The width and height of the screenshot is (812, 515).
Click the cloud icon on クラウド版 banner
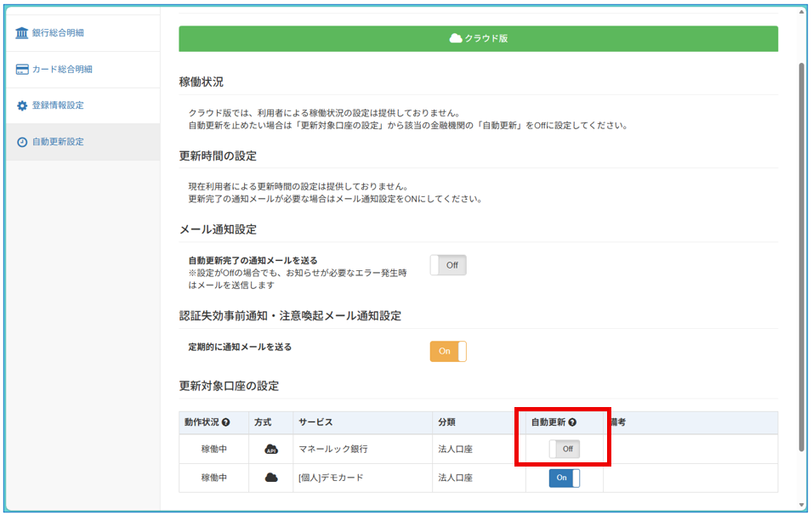pos(456,38)
